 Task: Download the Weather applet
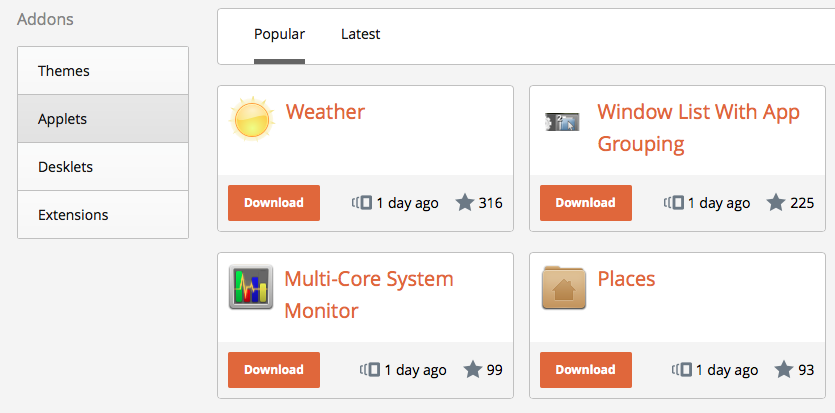tap(274, 203)
